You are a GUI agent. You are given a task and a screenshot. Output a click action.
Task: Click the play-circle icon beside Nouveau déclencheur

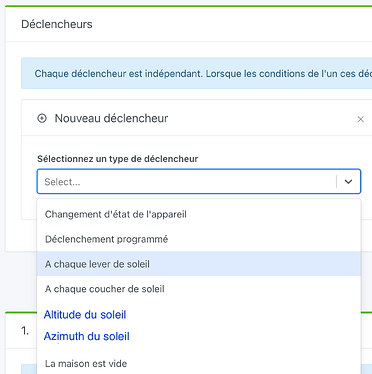click(42, 118)
